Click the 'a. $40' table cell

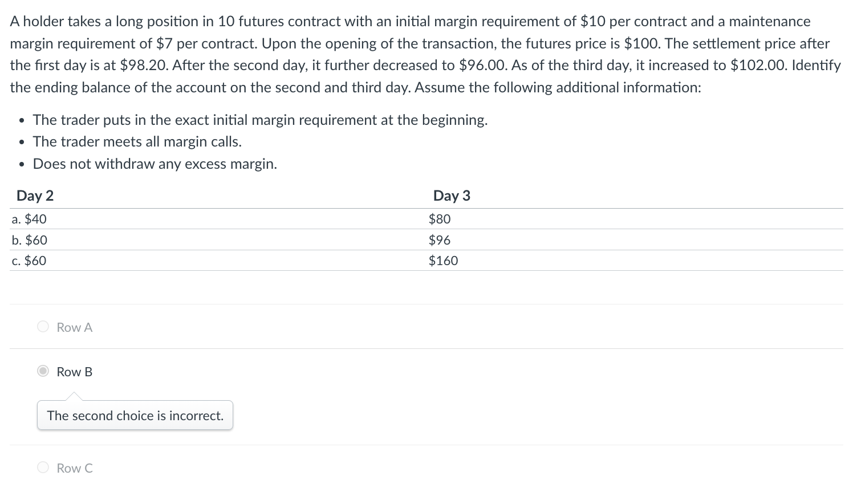(x=29, y=219)
